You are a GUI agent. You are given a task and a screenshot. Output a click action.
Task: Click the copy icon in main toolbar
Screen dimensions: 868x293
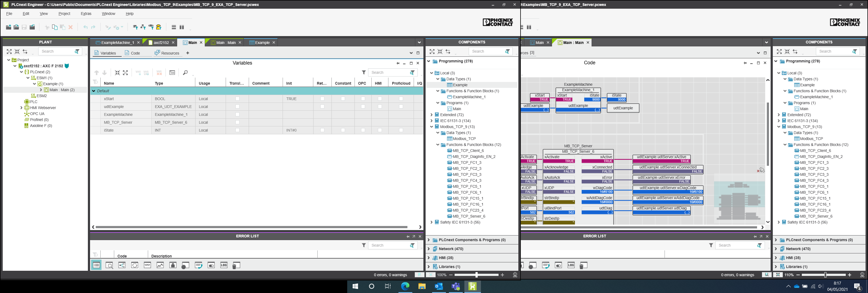pos(55,27)
